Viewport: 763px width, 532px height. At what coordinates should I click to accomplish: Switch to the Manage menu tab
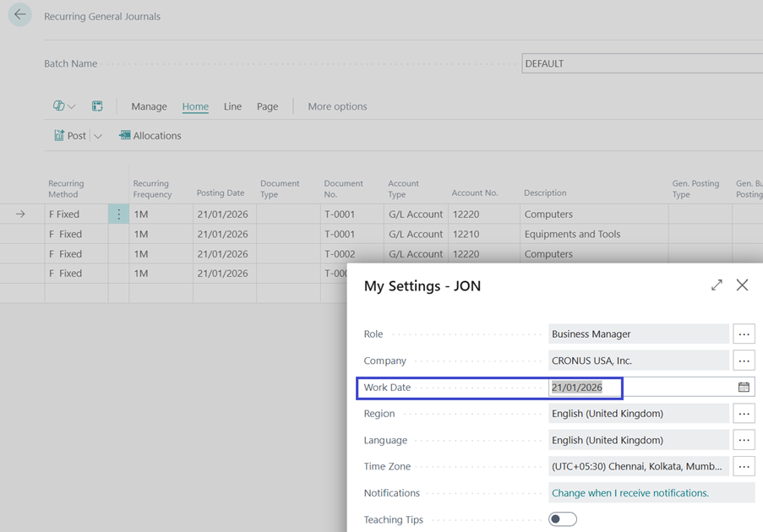149,106
